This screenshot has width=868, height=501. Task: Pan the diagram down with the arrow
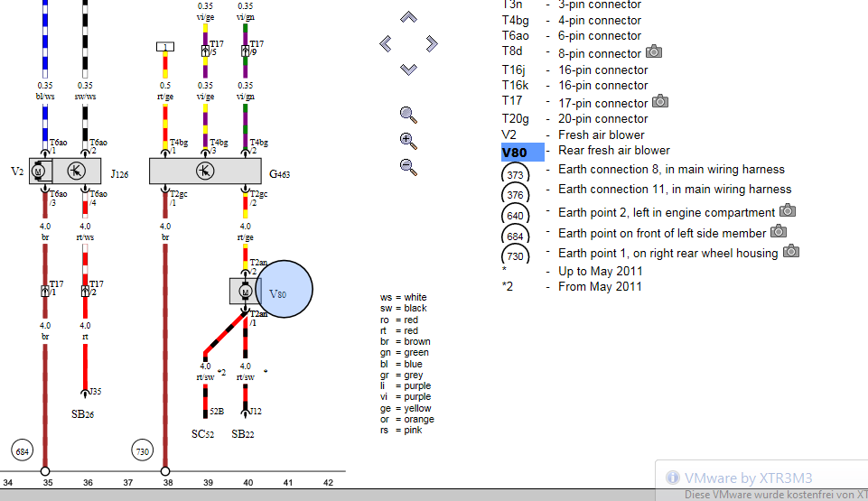[x=408, y=69]
